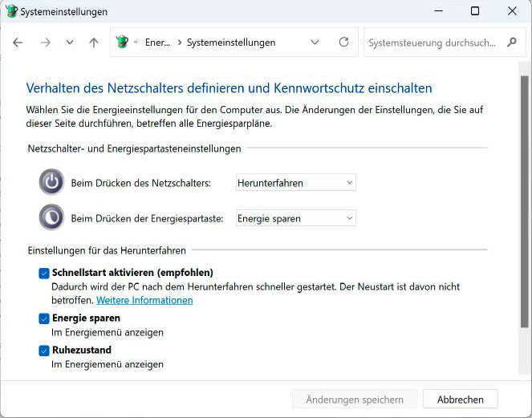Close the Systemeinstellungen window
Image resolution: width=532 pixels, height=418 pixels.
pos(512,11)
